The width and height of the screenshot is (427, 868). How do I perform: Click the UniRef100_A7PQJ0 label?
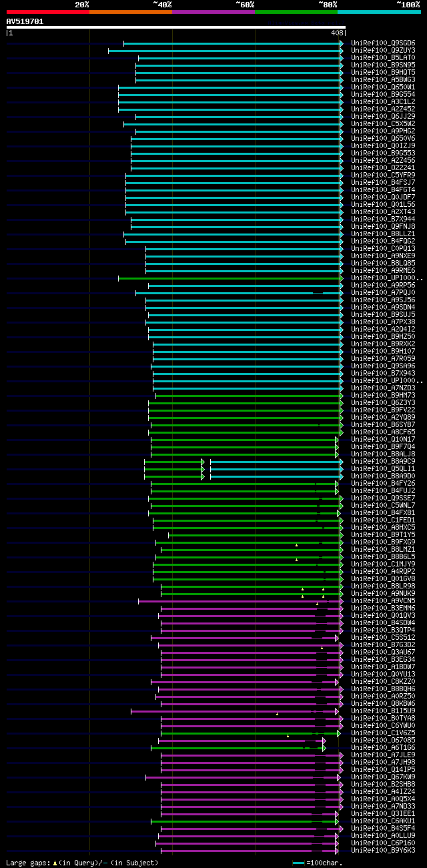[383, 293]
